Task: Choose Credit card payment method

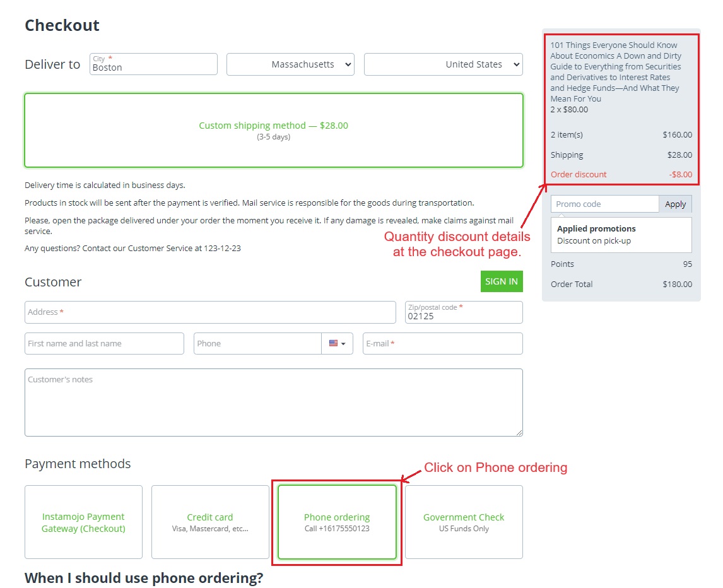Action: (x=210, y=522)
